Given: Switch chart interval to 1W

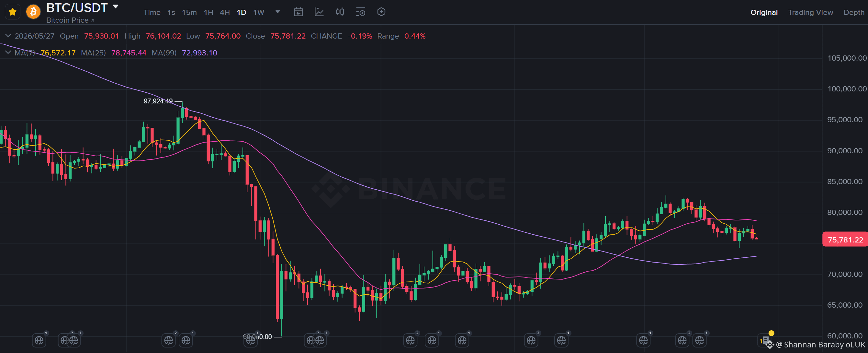Looking at the screenshot, I should pos(259,13).
